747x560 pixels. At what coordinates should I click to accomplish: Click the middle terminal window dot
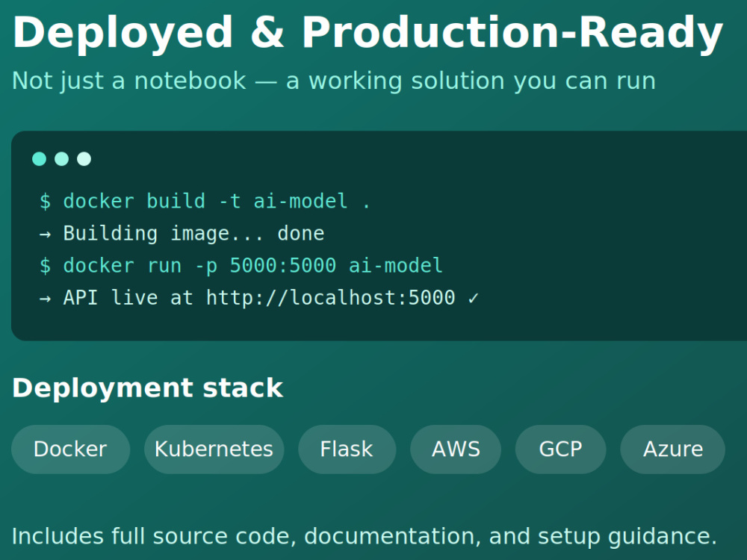coord(61,158)
